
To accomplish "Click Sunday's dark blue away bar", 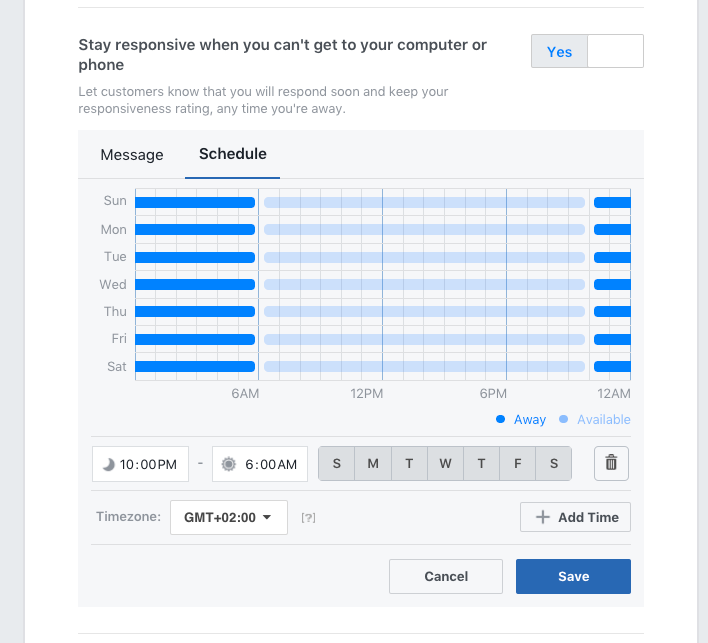I will 195,202.
